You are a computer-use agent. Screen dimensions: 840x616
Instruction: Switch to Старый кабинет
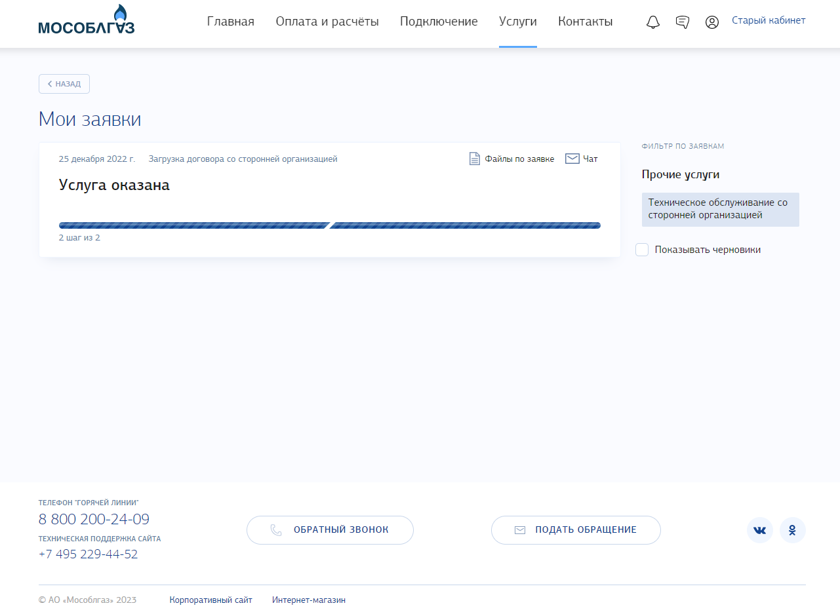pos(769,20)
